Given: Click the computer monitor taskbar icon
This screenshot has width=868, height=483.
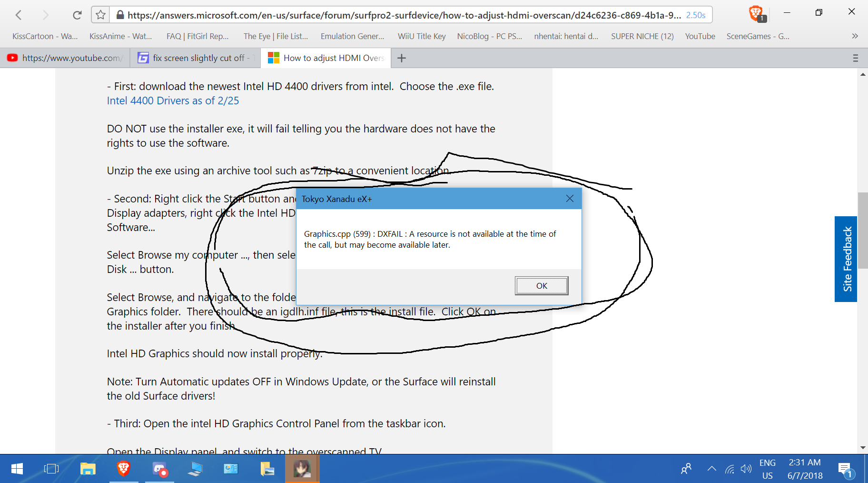Looking at the screenshot, I should point(195,469).
